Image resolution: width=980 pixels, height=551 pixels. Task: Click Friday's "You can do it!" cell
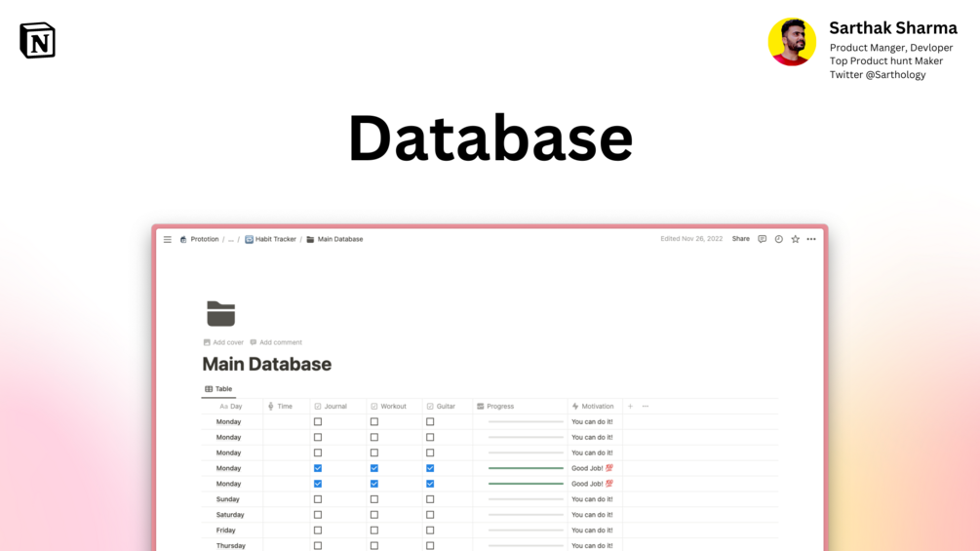click(593, 531)
